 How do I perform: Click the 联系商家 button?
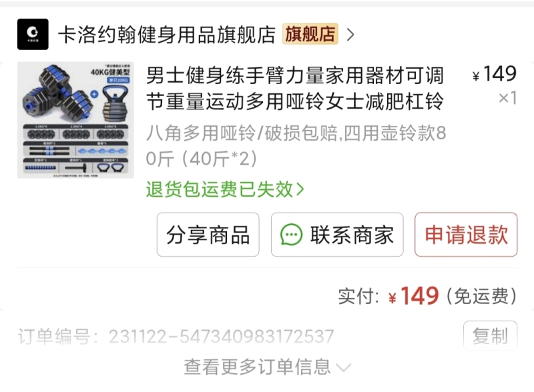click(x=337, y=235)
